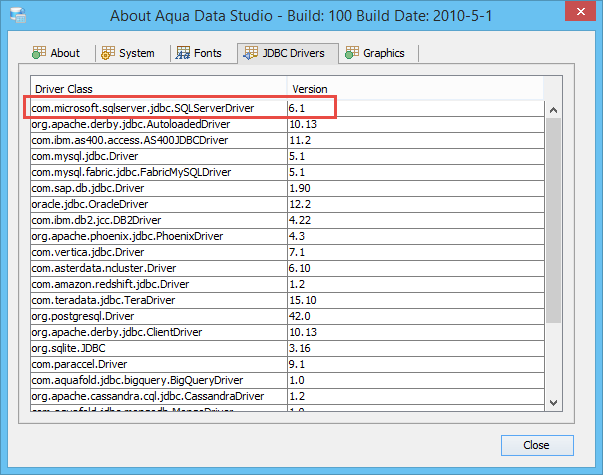Select com.teradata.jdbc.TeraDriver row

coord(287,300)
